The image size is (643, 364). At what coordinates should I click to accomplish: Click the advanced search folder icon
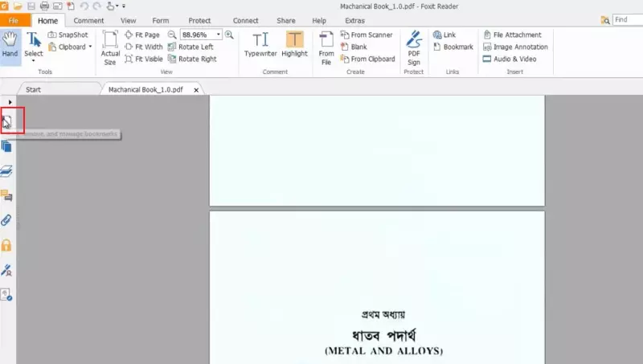(x=605, y=20)
